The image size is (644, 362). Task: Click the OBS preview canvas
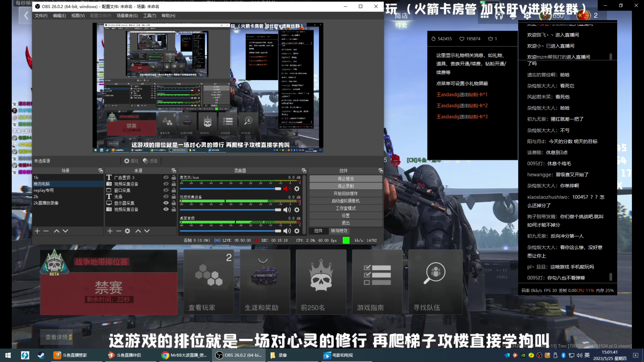(x=208, y=88)
